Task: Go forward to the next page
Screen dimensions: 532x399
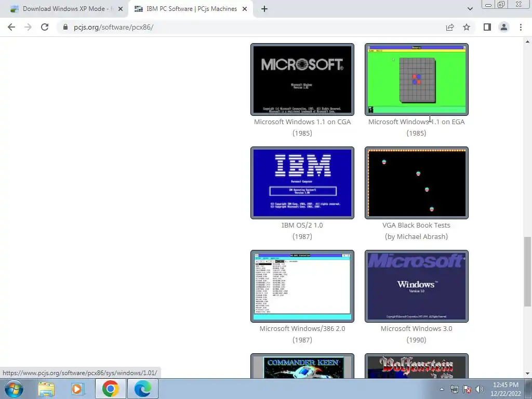Action: coord(28,27)
